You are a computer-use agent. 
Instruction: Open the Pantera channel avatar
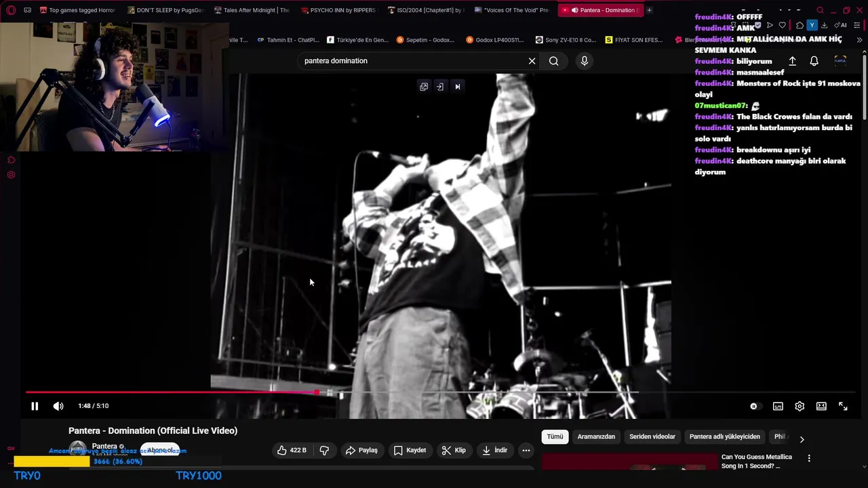pos(78,450)
